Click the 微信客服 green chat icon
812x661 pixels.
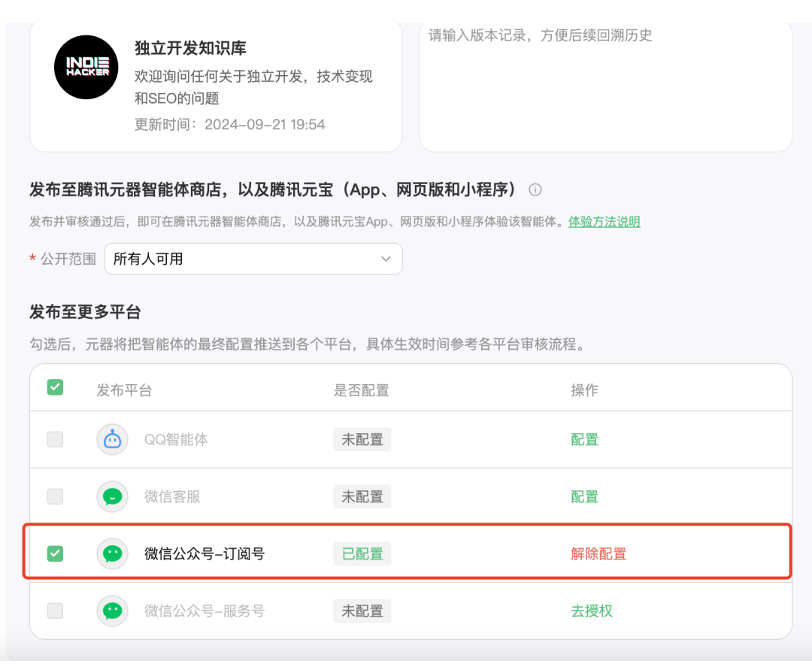[x=113, y=496]
